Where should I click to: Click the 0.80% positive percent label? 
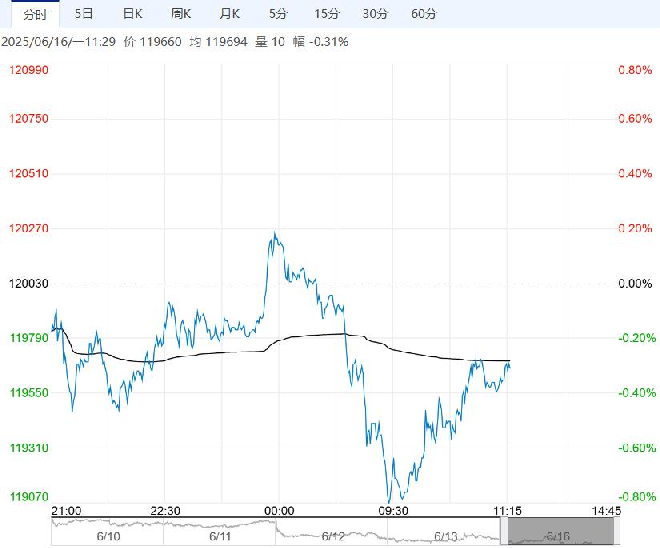click(635, 70)
